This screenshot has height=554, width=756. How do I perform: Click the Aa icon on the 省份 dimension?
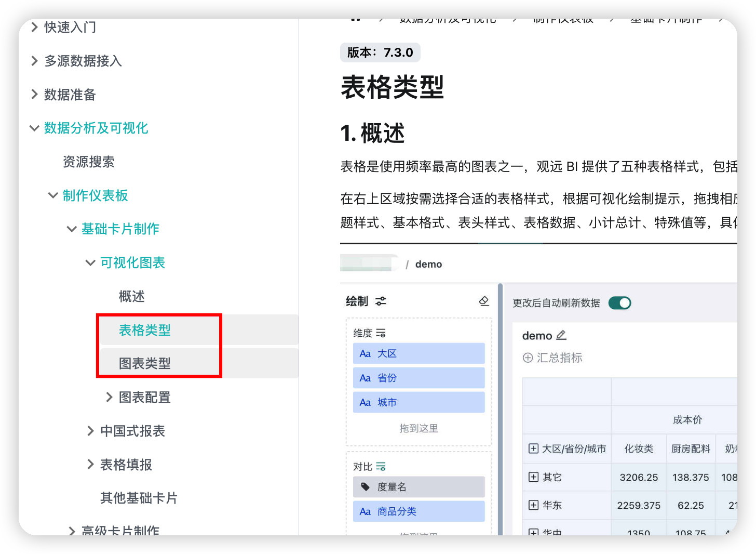(x=365, y=378)
